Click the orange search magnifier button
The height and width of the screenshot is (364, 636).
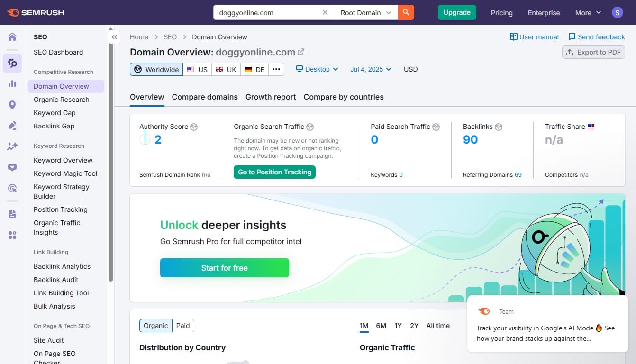(406, 13)
